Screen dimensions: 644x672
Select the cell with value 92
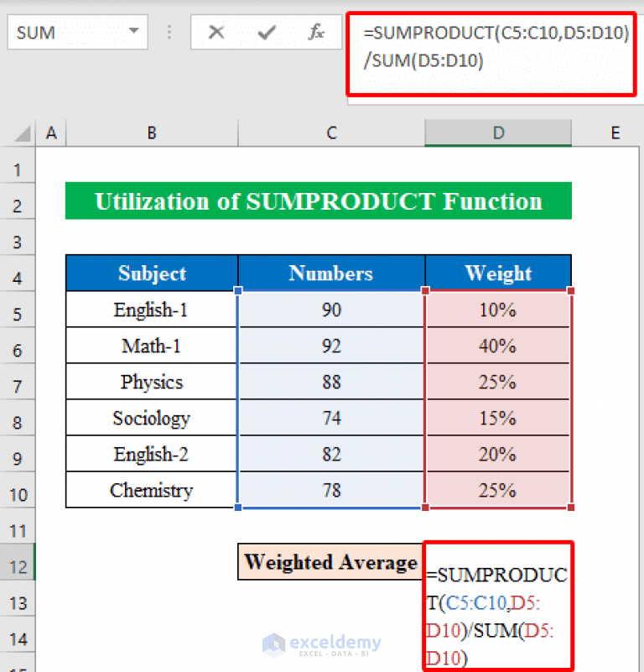pos(331,346)
